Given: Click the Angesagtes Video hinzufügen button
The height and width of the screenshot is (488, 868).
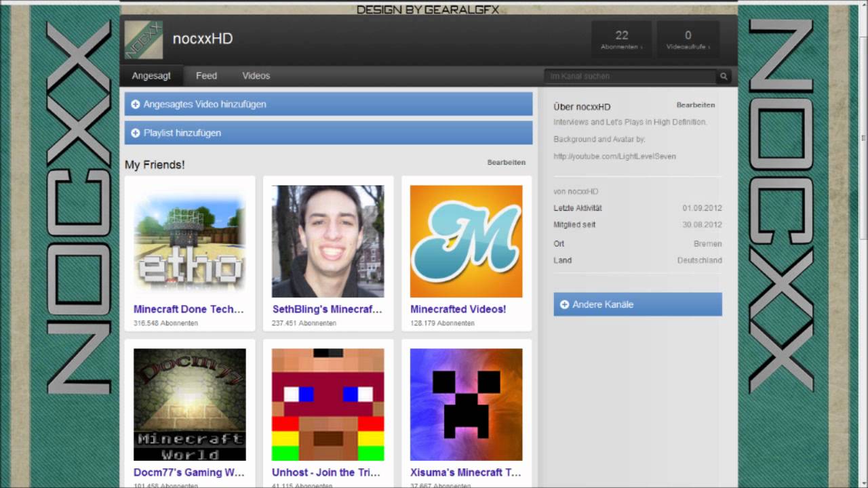Looking at the screenshot, I should coord(328,104).
